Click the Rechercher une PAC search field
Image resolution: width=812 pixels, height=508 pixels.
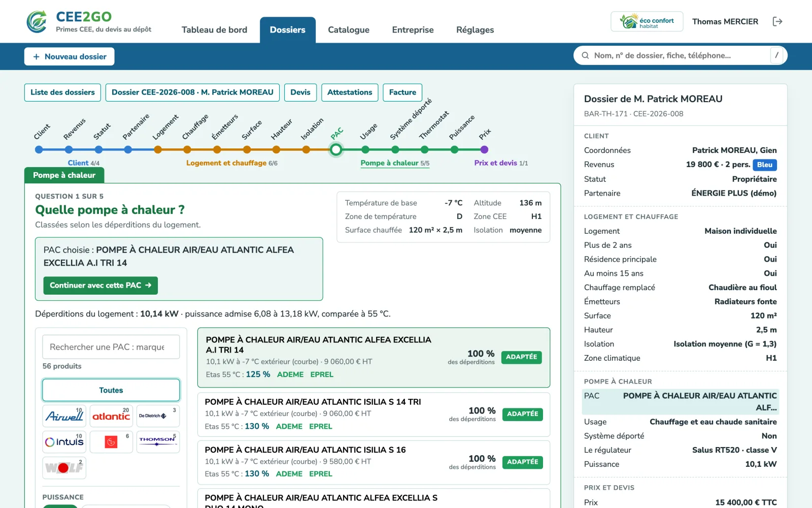click(111, 347)
